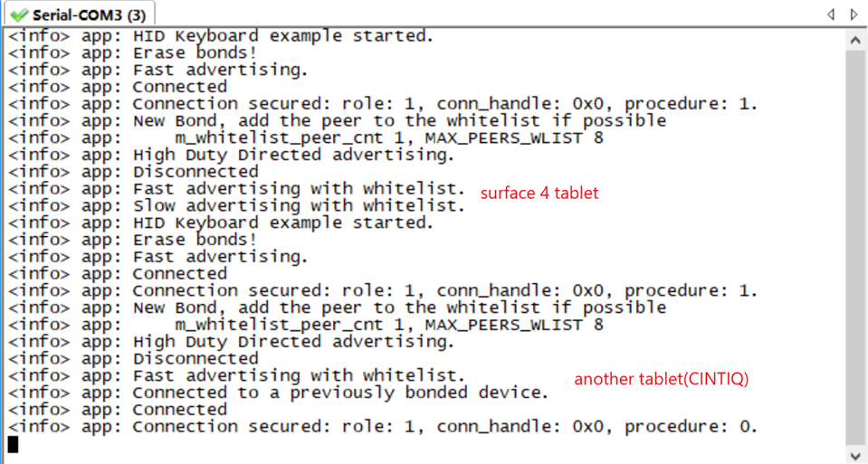Click the last plain 'Connected' log line
The height and width of the screenshot is (464, 868).
click(x=118, y=410)
